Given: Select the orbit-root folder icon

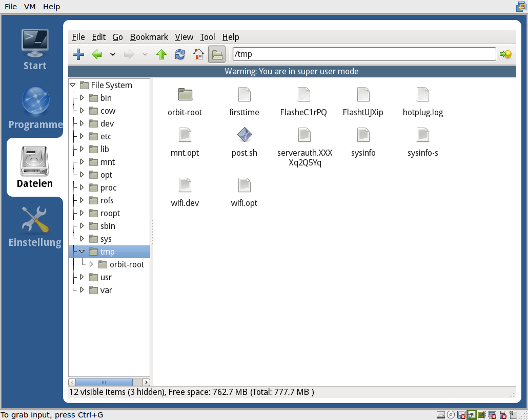Looking at the screenshot, I should pos(185,95).
